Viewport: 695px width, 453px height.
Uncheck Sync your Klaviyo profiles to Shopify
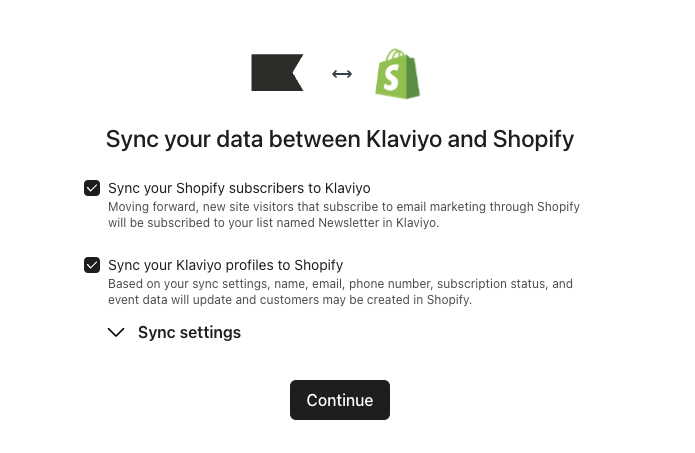pyautogui.click(x=92, y=265)
